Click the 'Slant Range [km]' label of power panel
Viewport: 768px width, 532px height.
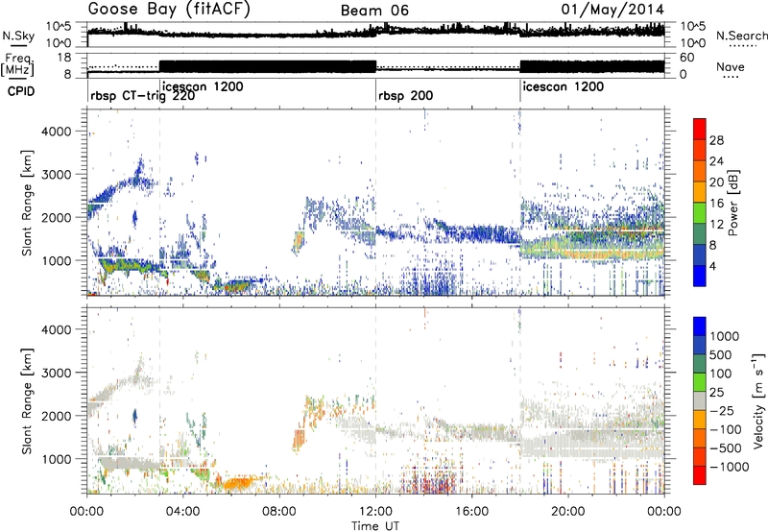tap(27, 203)
